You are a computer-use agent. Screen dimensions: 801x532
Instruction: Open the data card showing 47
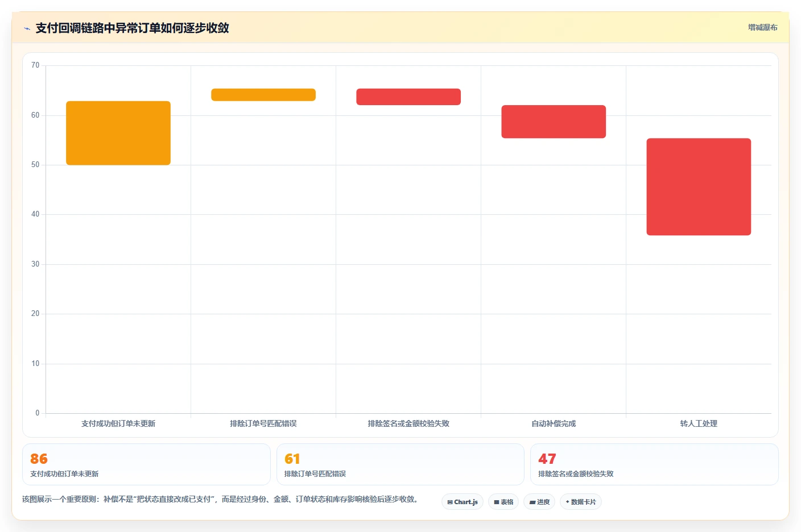point(654,464)
